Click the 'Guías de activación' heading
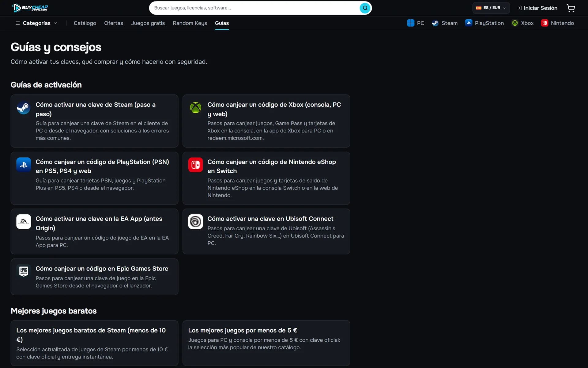588x368 pixels. [46, 85]
